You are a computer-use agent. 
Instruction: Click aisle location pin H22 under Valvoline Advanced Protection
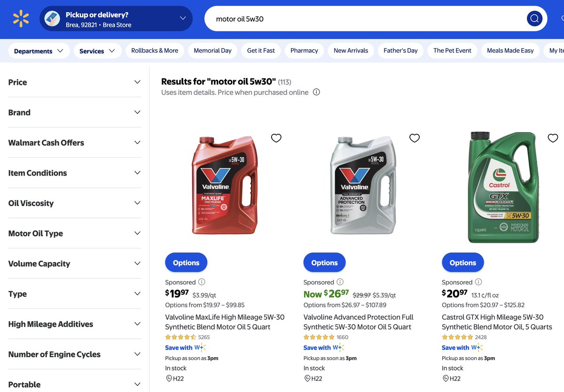click(x=307, y=378)
